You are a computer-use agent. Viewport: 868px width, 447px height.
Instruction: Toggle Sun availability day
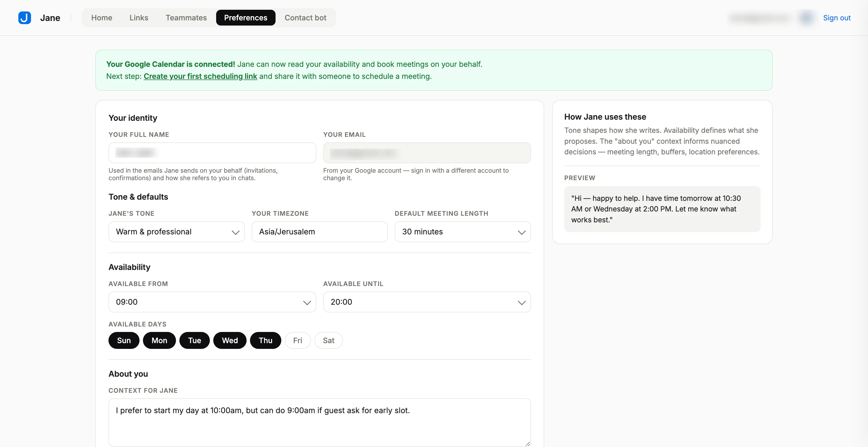tap(124, 340)
